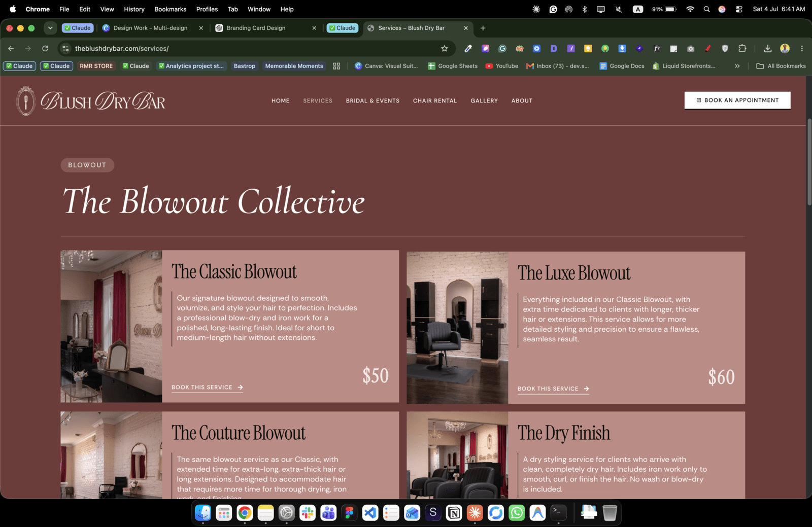Open the Bastrop bookmark group
812x527 pixels.
pyautogui.click(x=245, y=66)
